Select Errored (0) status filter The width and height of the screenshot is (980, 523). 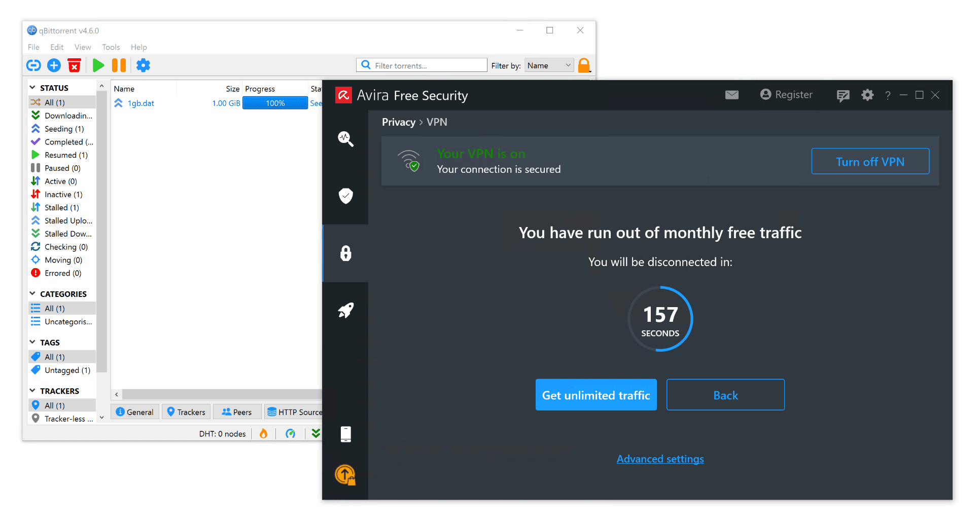[62, 273]
